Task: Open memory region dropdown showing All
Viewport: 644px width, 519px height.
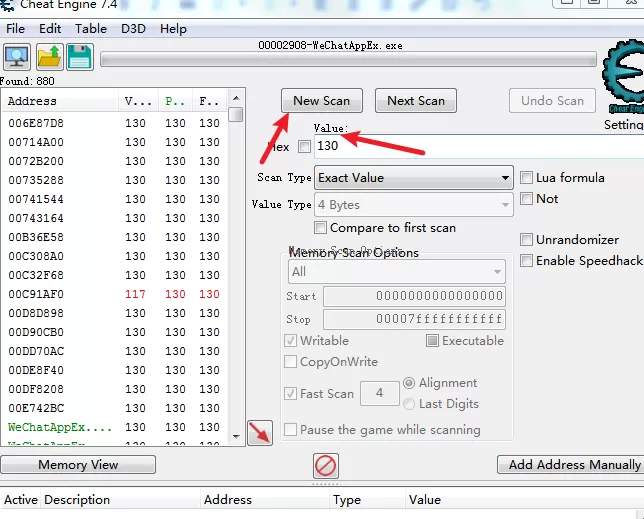Action: pyautogui.click(x=397, y=272)
